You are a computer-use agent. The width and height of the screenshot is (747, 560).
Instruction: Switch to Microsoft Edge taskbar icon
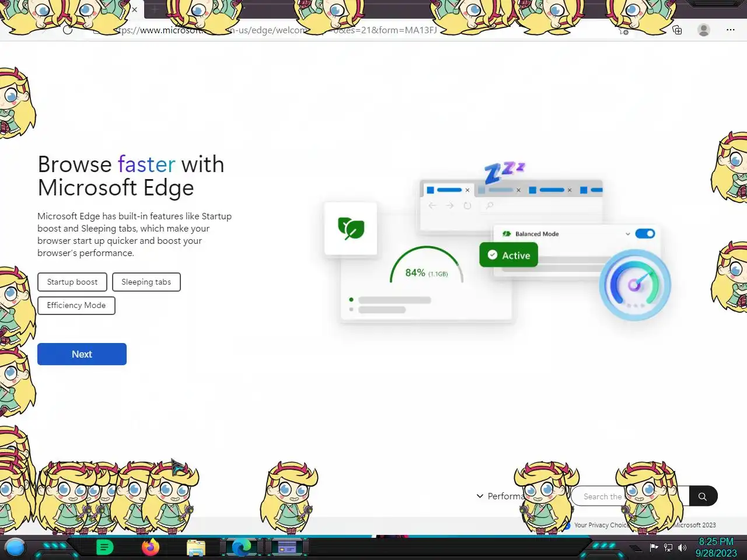click(241, 547)
